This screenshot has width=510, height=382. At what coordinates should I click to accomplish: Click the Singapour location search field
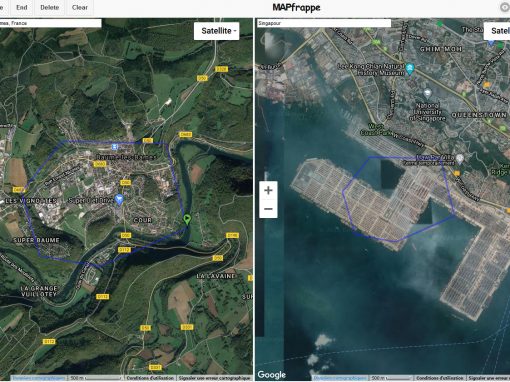(324, 23)
